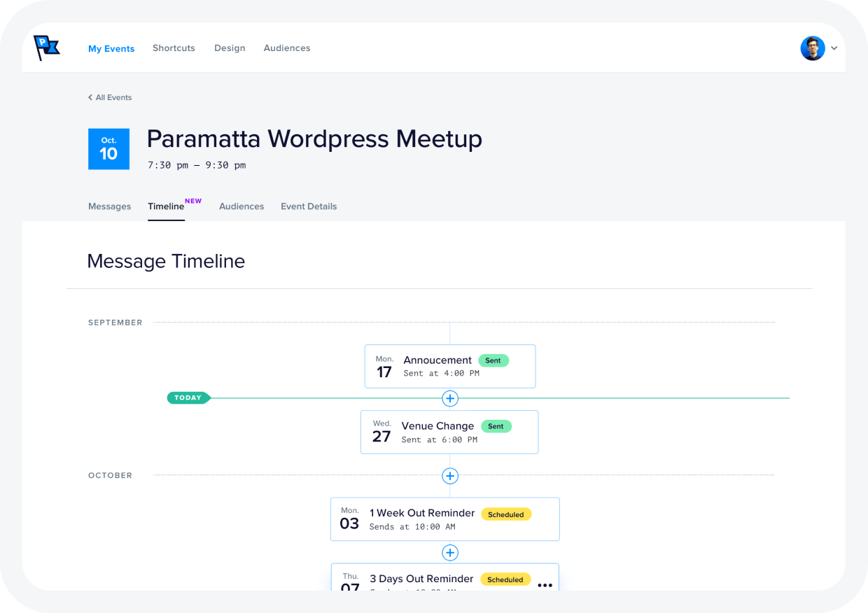
Task: Open the top navigation Audiences item
Action: click(x=287, y=48)
